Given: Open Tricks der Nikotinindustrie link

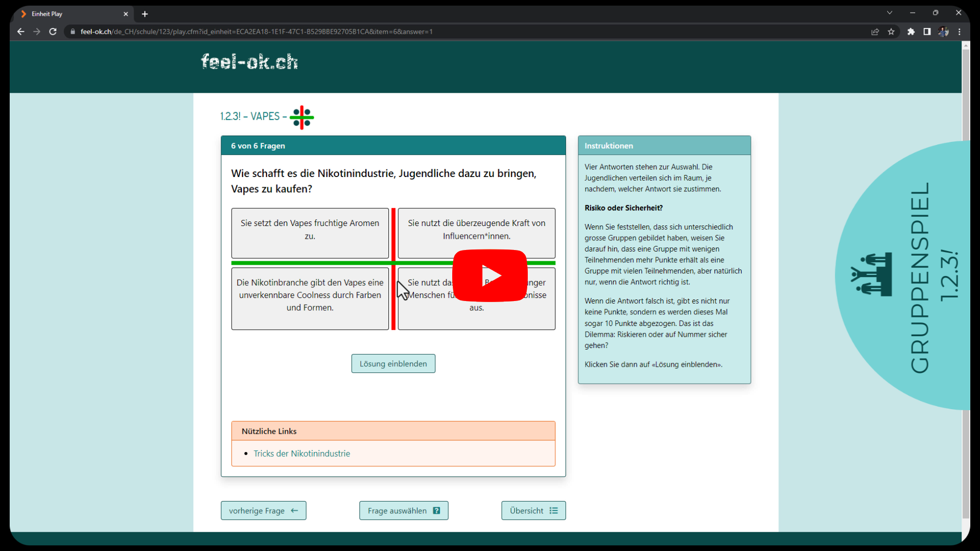Looking at the screenshot, I should tap(302, 454).
